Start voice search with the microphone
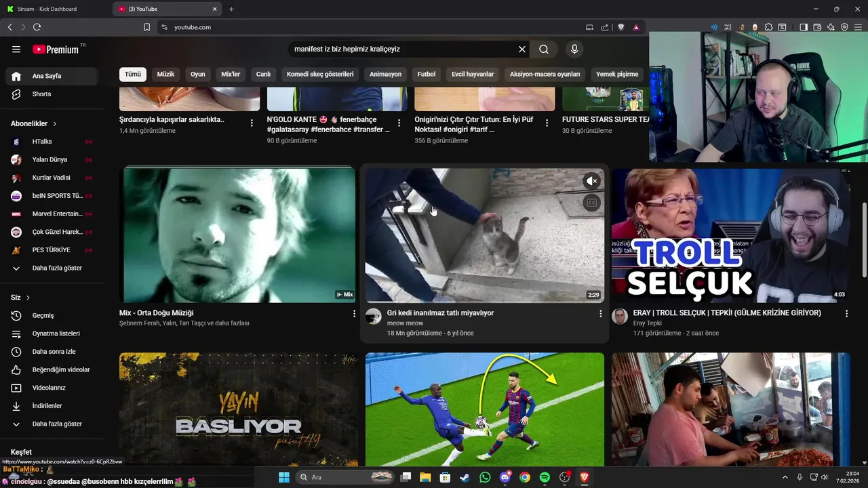Image resolution: width=868 pixels, height=488 pixels. (x=574, y=49)
